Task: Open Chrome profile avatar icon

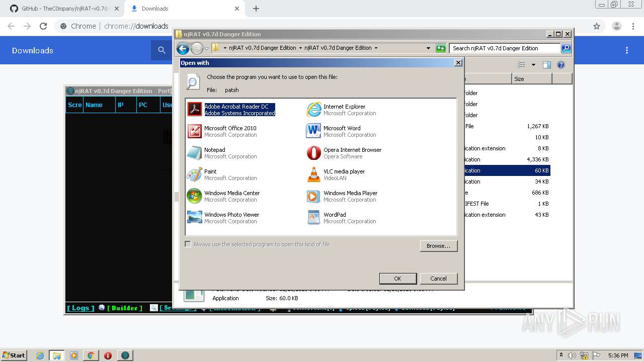Action: (617, 26)
